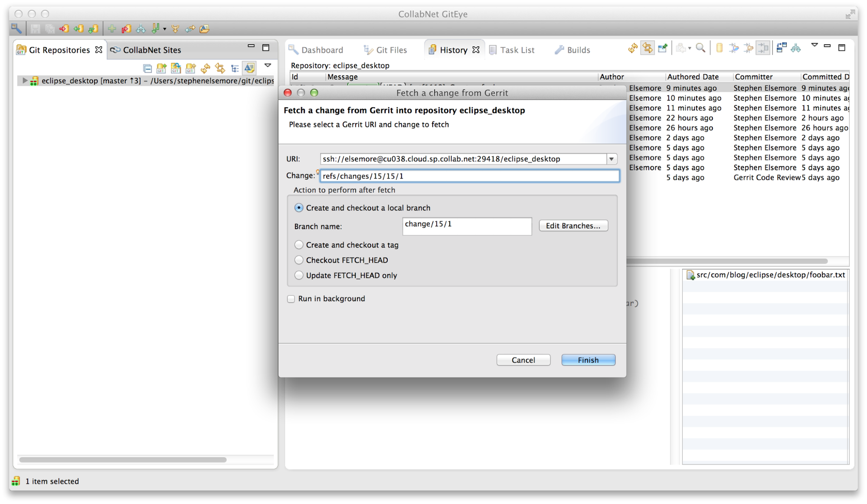Open the Gerrit URI dropdown
The width and height of the screenshot is (867, 504).
tap(612, 159)
